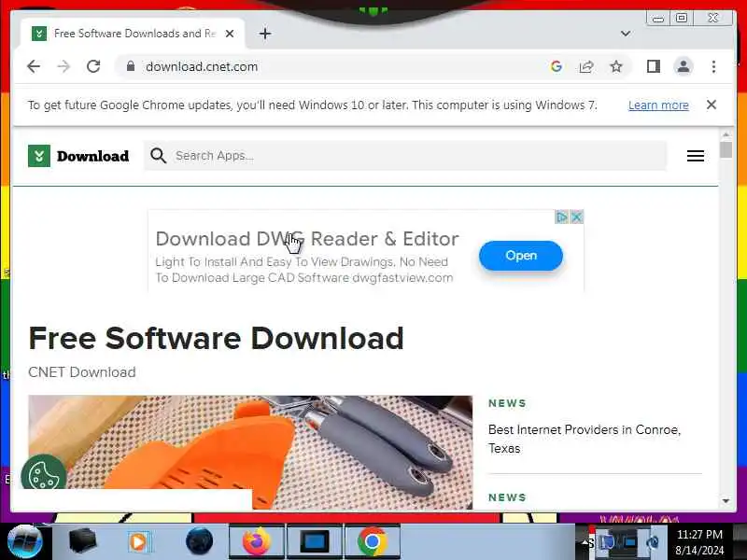Image resolution: width=747 pixels, height=560 pixels.
Task: Click the kitchen utensils article image
Action: coord(250,452)
